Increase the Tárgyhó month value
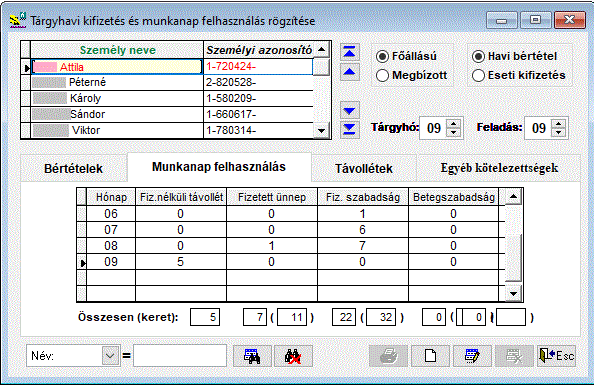 point(453,123)
